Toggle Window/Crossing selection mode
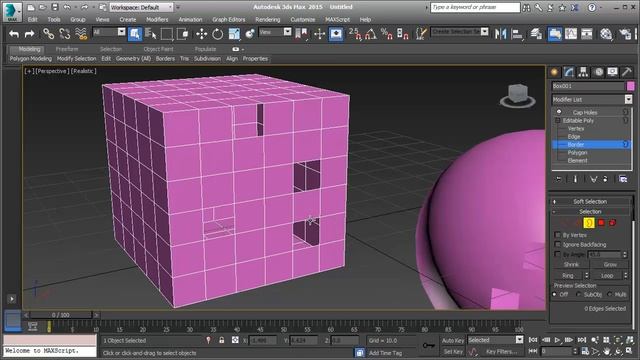The height and width of the screenshot is (360, 640). pyautogui.click(x=182, y=34)
